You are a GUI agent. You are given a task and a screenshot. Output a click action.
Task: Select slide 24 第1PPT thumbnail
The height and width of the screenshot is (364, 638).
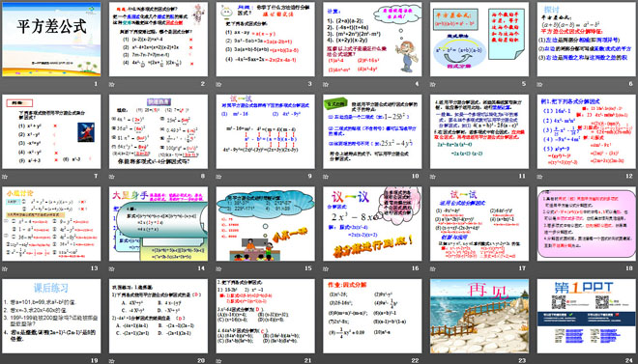coord(587,316)
